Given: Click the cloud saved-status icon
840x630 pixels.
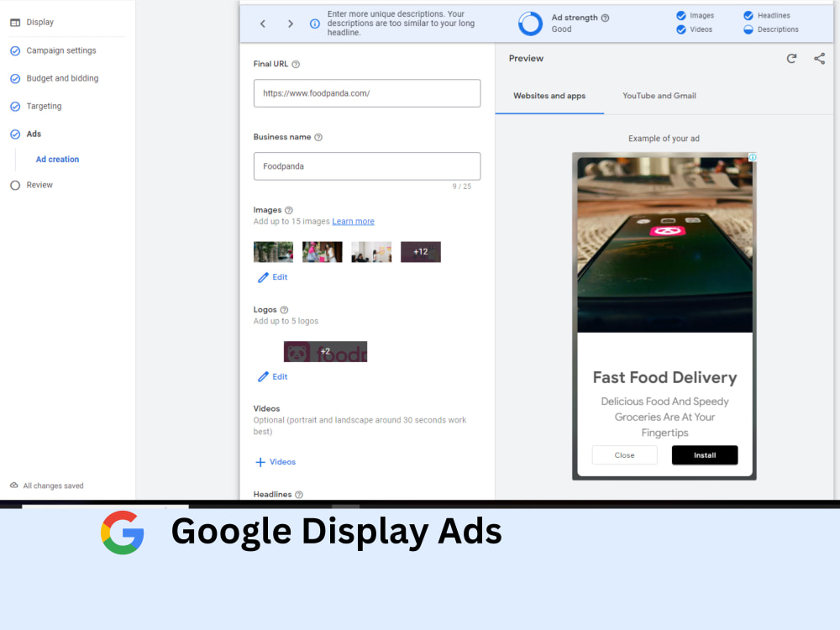Looking at the screenshot, I should (14, 486).
